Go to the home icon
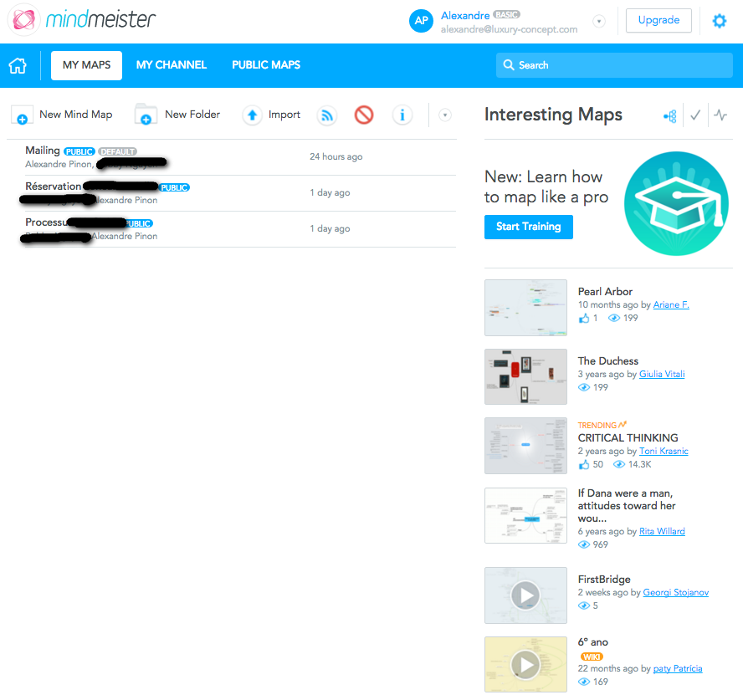This screenshot has width=743, height=700. [18, 65]
